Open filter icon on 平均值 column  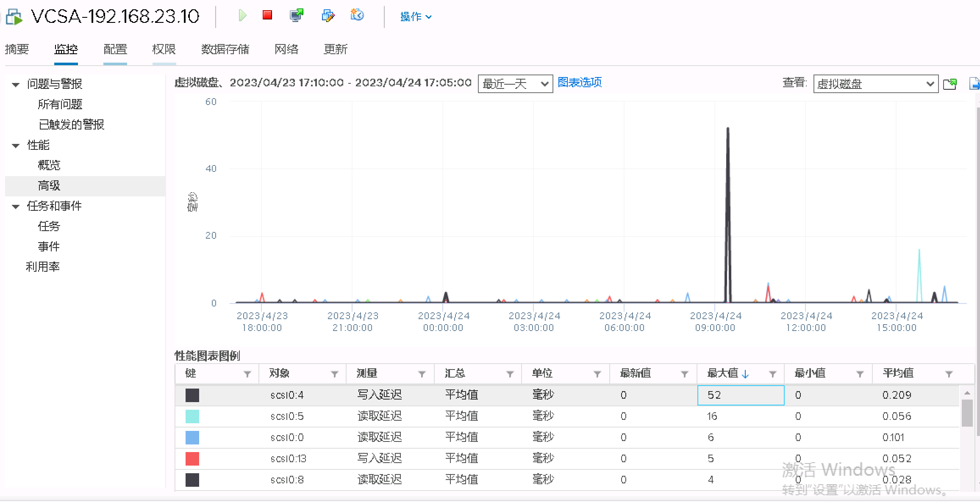(949, 374)
